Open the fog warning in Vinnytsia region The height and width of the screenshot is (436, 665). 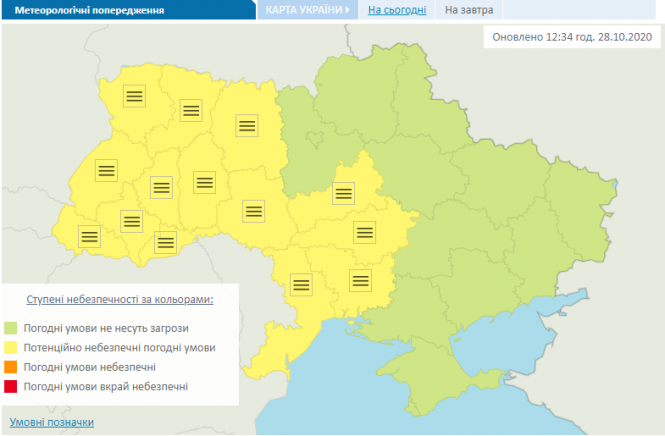point(254,210)
